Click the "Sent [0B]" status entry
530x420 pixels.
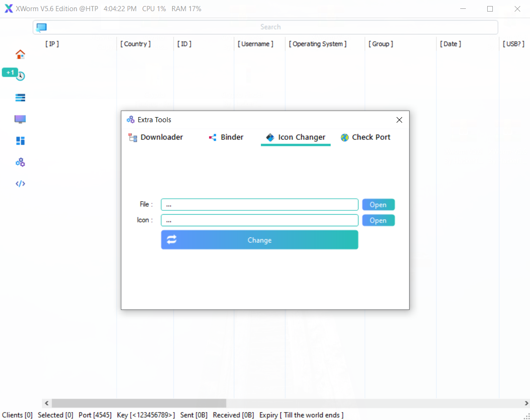tap(194, 415)
